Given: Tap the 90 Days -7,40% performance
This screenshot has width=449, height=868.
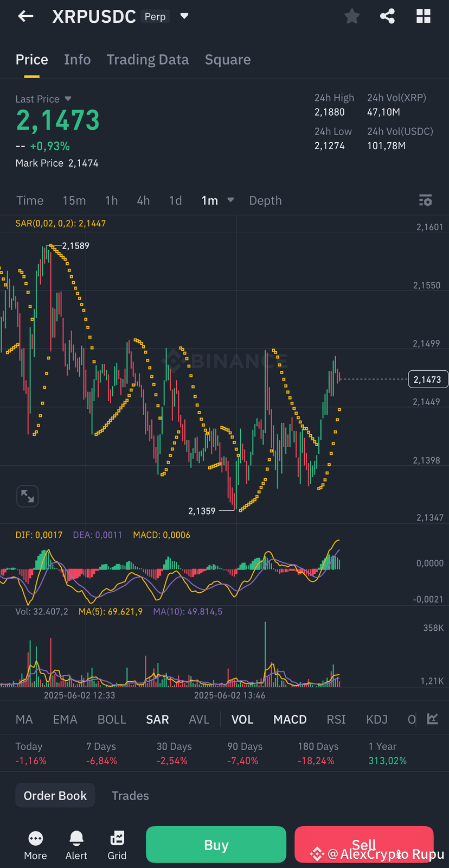Looking at the screenshot, I should pos(245,753).
